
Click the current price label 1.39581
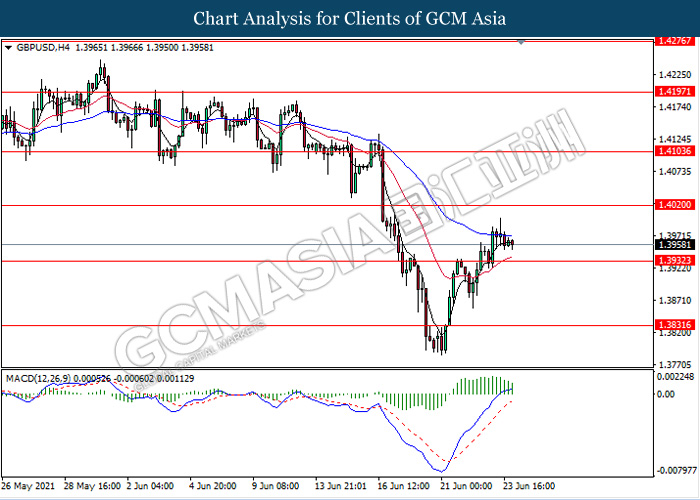[675, 245]
